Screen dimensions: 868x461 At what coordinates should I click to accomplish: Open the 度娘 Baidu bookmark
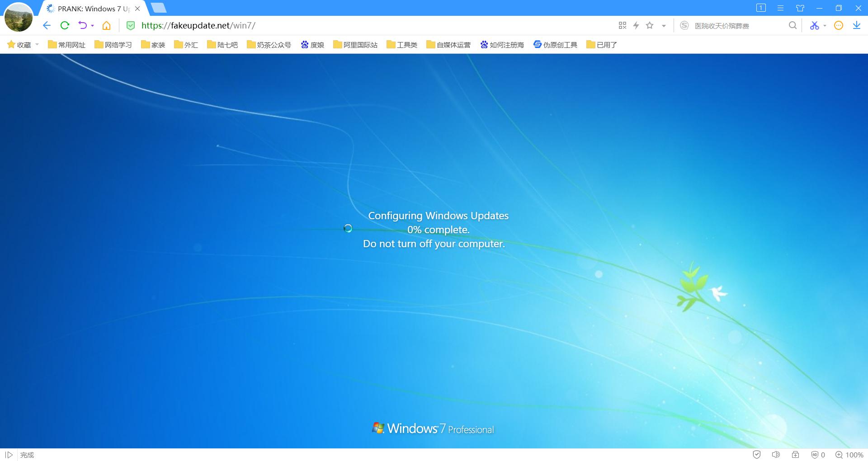coord(312,45)
